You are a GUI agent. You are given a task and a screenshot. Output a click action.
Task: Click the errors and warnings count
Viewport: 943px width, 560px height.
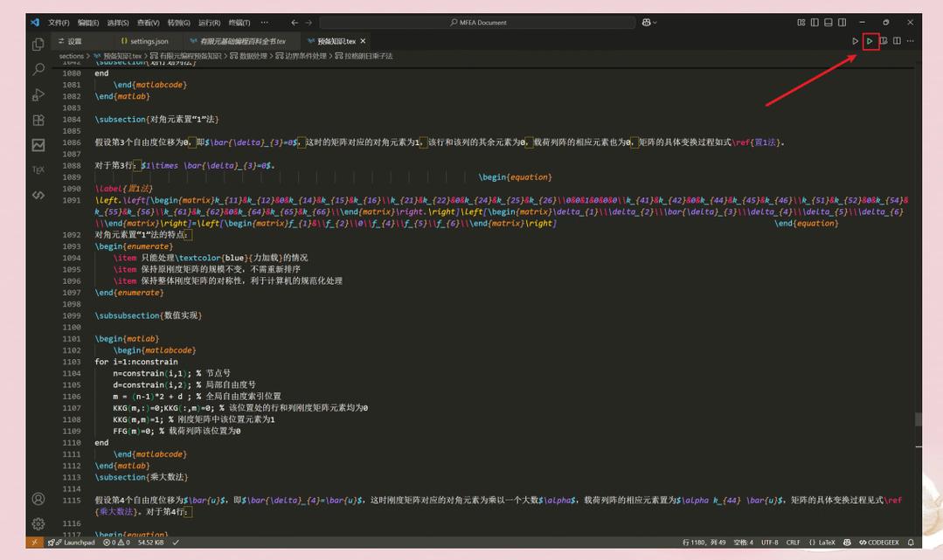click(x=116, y=543)
